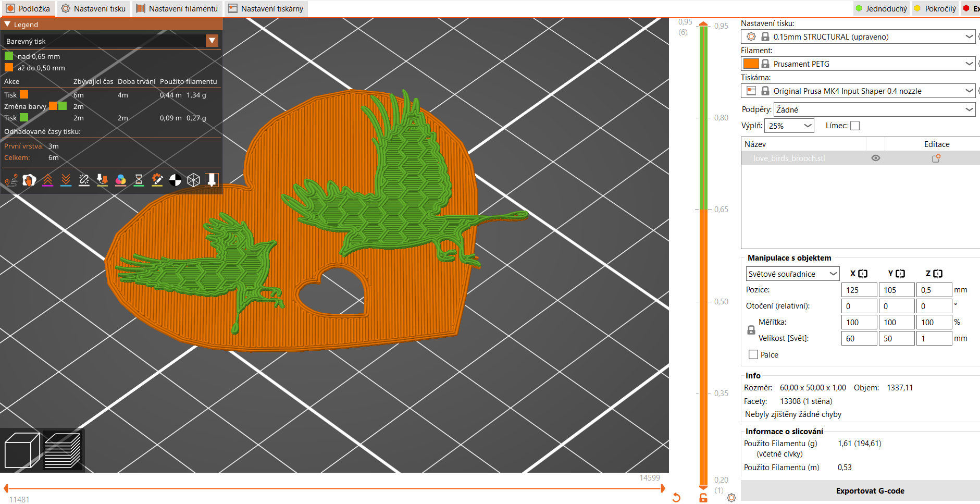Switch to 3D editor view cube
This screenshot has width=980, height=504.
[x=22, y=450]
